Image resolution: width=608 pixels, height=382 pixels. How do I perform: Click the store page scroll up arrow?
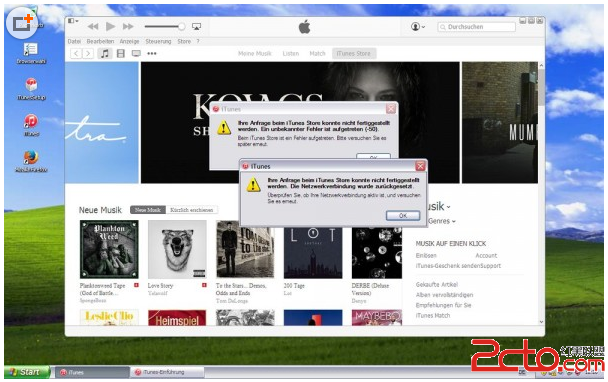tap(541, 66)
